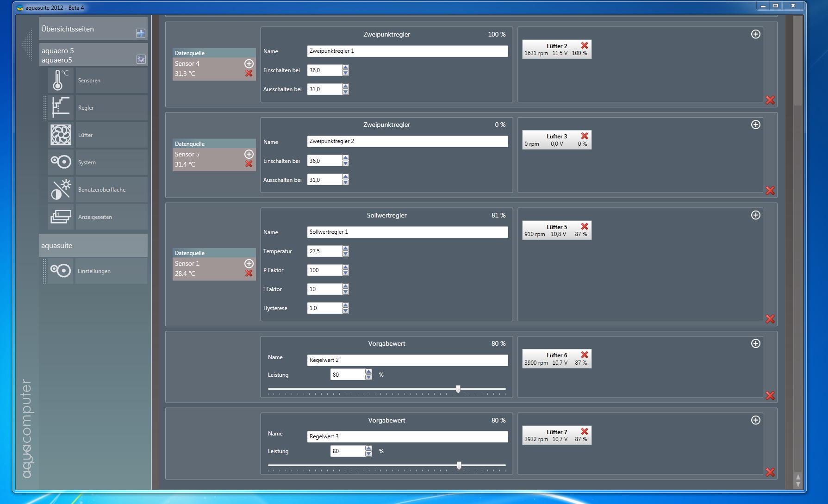This screenshot has width=828, height=504.
Task: Step Hysterese value
Action: 345,308
